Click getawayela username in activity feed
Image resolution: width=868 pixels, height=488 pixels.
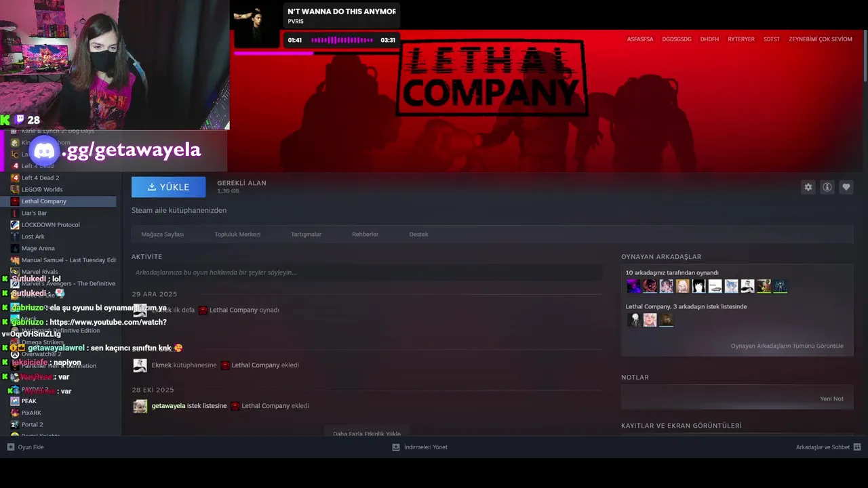click(168, 406)
